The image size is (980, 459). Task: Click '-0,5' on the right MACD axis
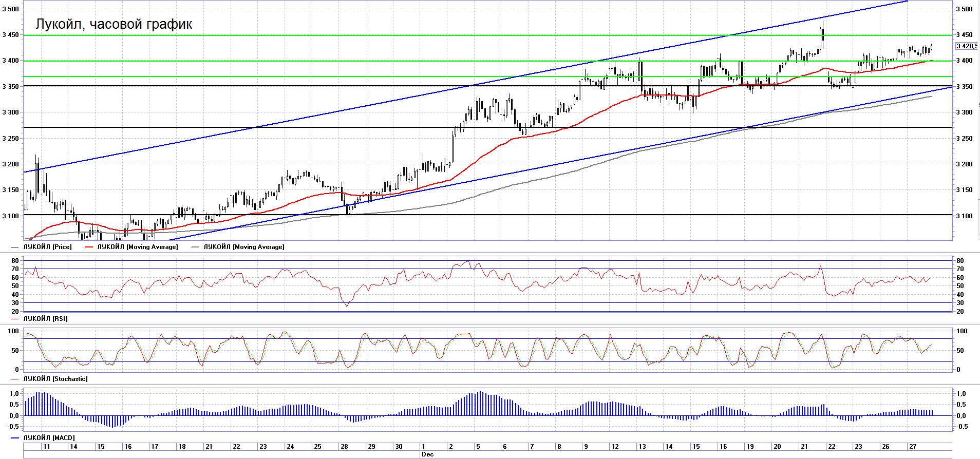point(962,427)
